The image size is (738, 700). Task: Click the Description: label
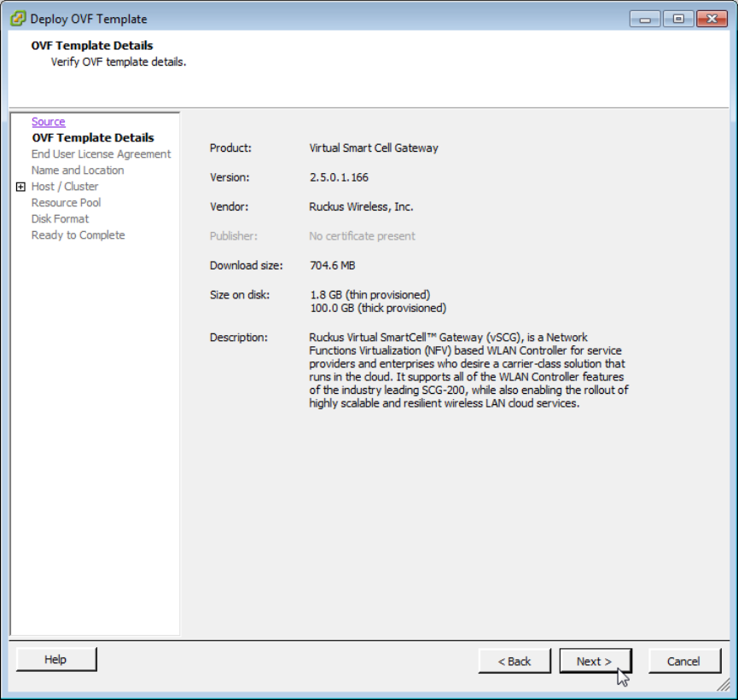(x=239, y=338)
